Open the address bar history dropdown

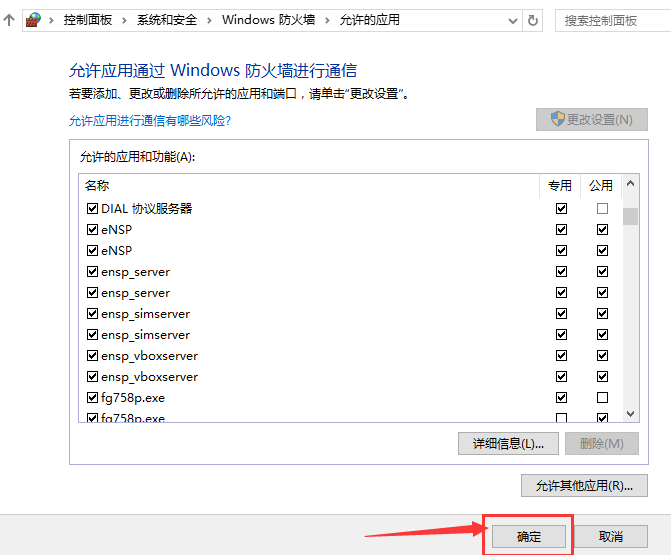pyautogui.click(x=513, y=21)
